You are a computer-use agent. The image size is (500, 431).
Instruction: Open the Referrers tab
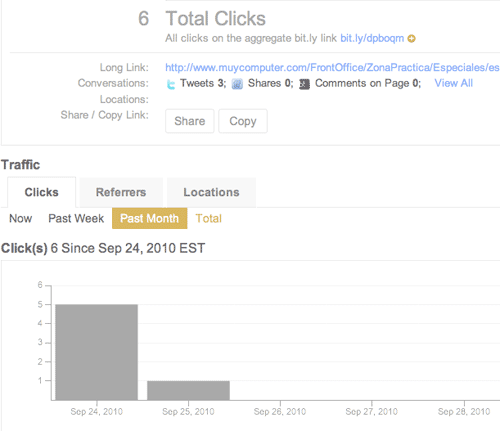pos(121,192)
